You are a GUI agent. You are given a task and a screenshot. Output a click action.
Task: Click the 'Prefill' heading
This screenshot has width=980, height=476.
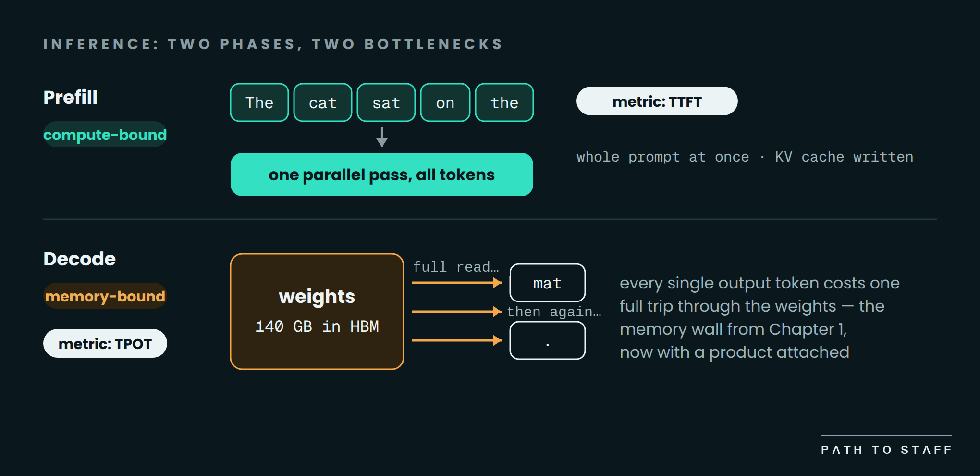(71, 97)
